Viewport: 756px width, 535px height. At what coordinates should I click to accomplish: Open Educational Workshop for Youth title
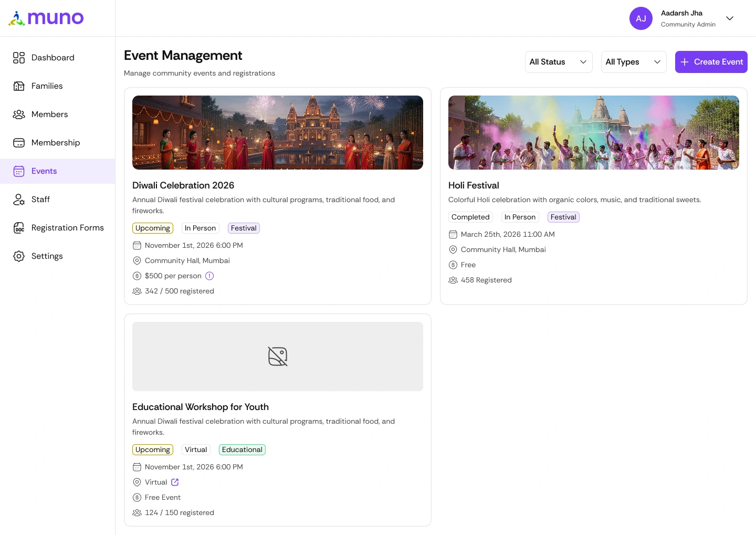pyautogui.click(x=201, y=407)
